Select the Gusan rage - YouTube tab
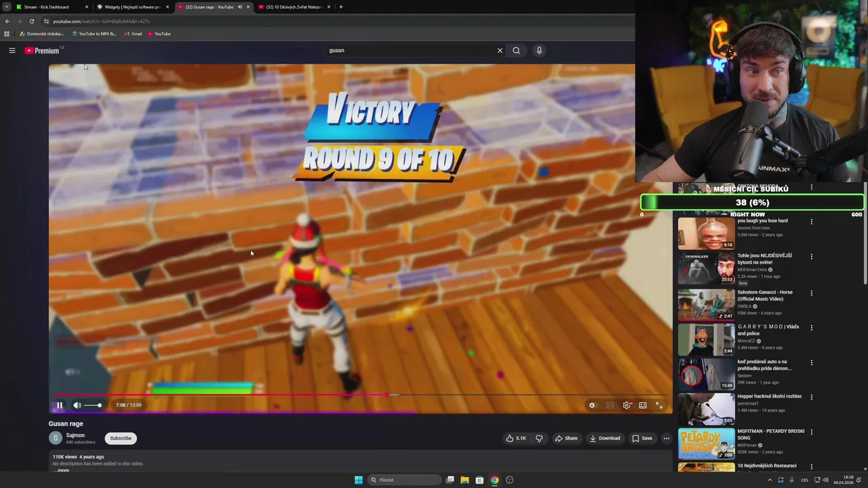 210,7
